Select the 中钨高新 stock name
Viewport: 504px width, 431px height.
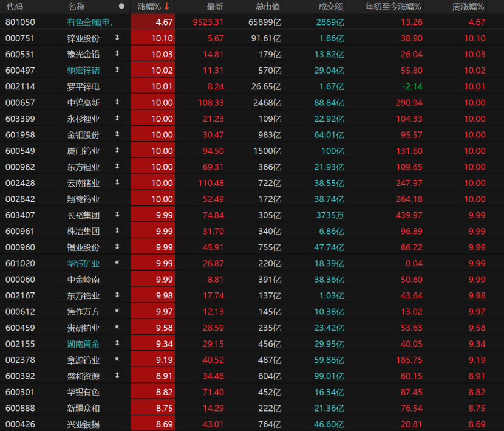[83, 103]
